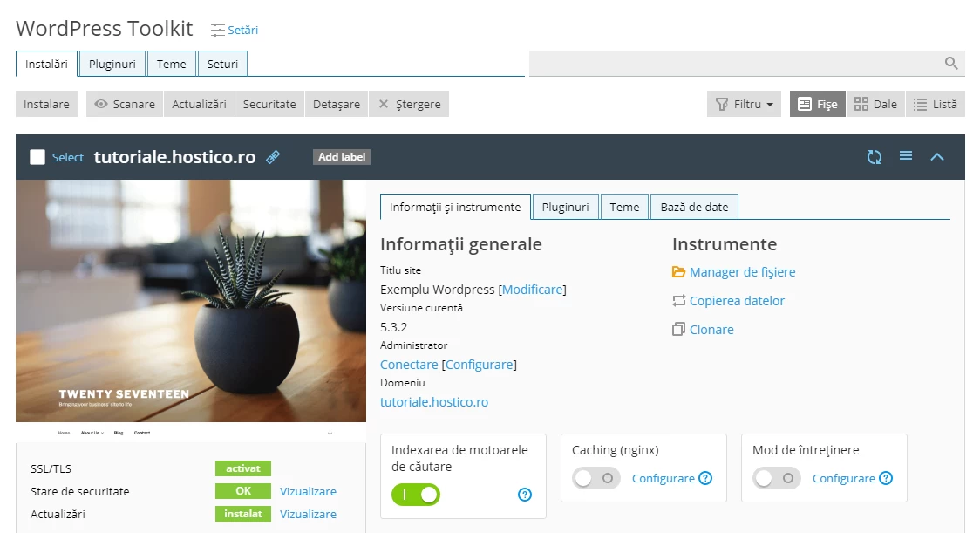Collapse the tutoriale.hostico.ro site card
The height and width of the screenshot is (533, 980).
coord(937,157)
